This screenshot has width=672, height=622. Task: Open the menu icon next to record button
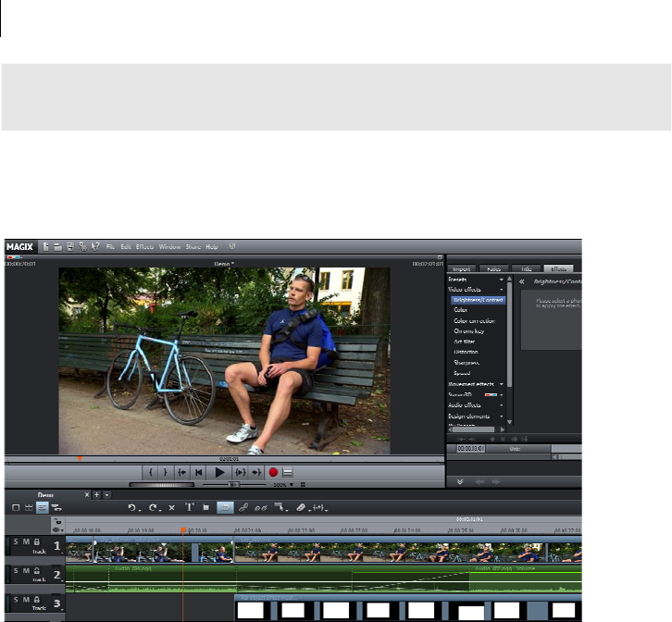[x=288, y=472]
